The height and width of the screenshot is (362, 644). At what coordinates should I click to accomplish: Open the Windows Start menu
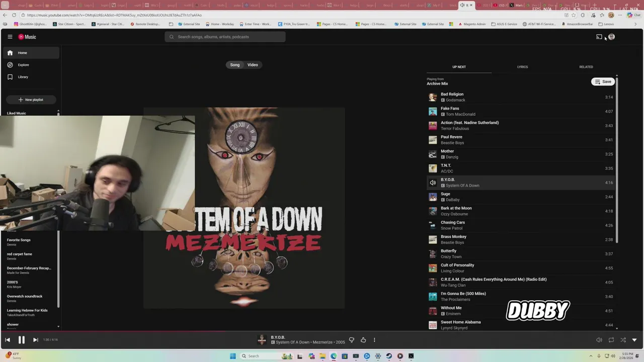pyautogui.click(x=232, y=356)
